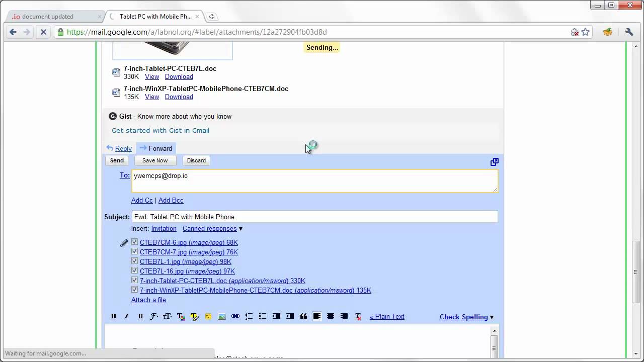View the 7-inch-WinXP-TabletPC-MobilePhone doc
Image resolution: width=644 pixels, height=362 pixels.
pos(152,97)
